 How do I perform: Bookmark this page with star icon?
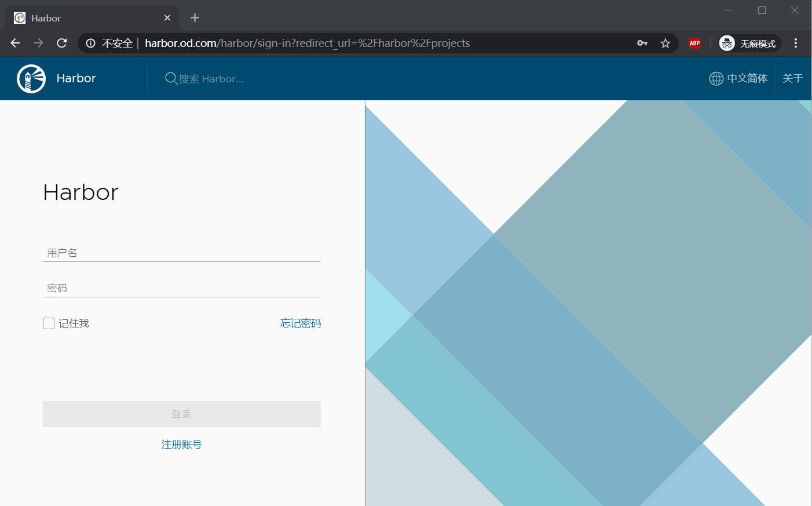(x=665, y=43)
